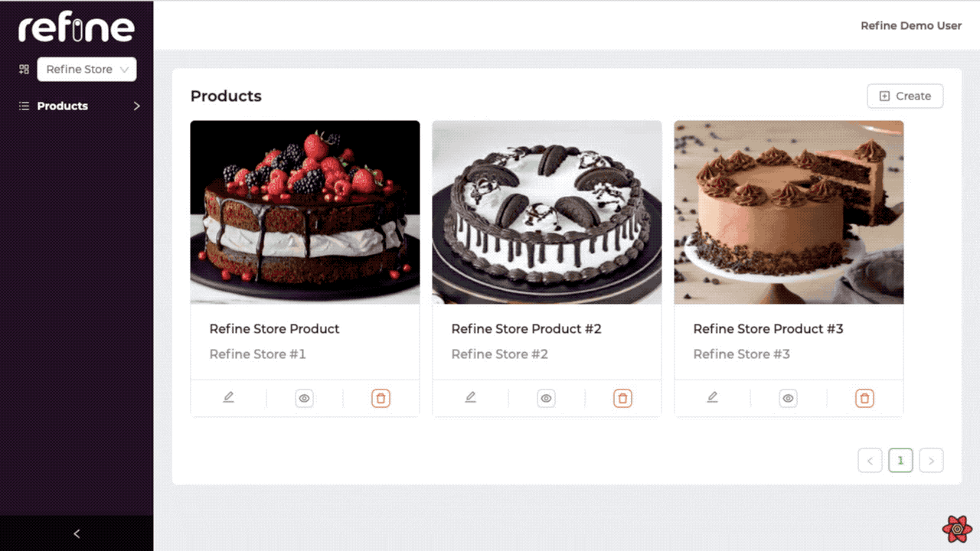Image resolution: width=980 pixels, height=551 pixels.
Task: Click the edit pencil for Refine Store Product
Action: click(x=228, y=398)
